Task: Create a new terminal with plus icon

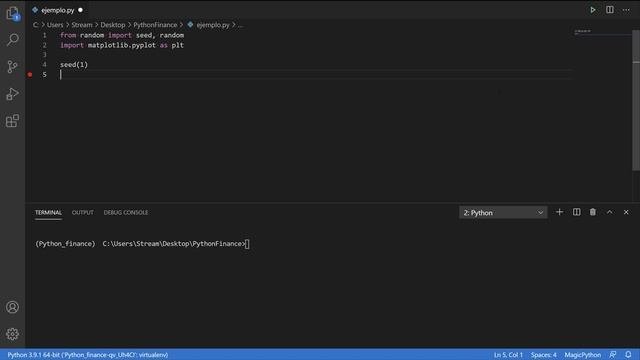Action: (560, 212)
